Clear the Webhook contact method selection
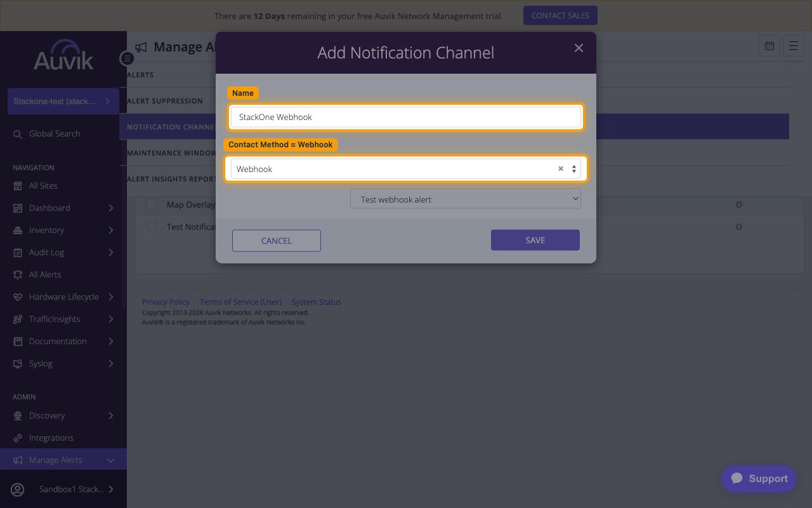The width and height of the screenshot is (812, 508). click(x=561, y=169)
